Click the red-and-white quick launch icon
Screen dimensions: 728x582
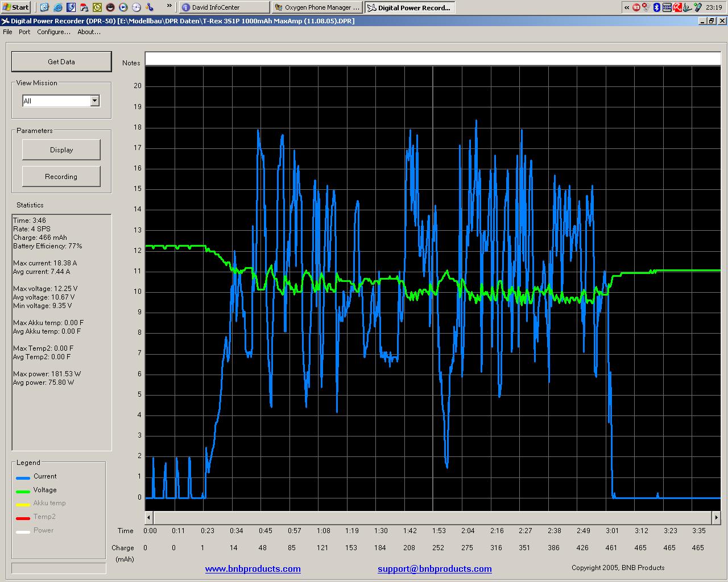(84, 7)
